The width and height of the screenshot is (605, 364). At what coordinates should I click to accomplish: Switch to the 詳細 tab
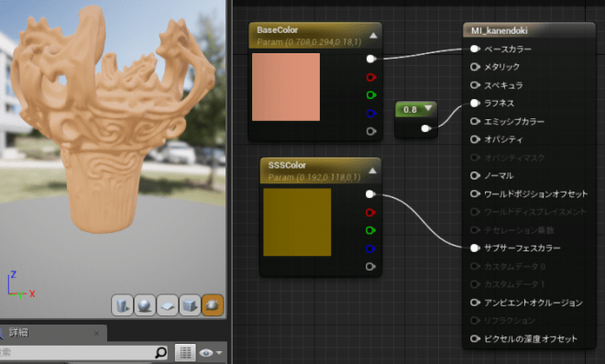tap(18, 332)
